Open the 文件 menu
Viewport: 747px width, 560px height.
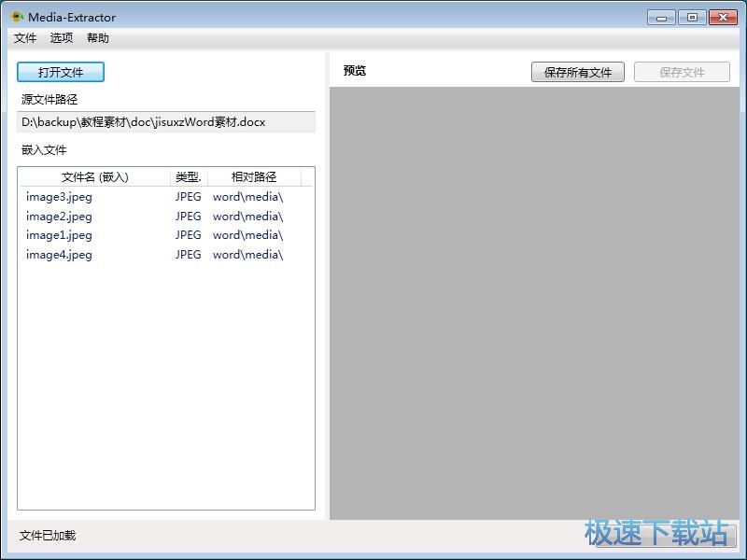[25, 38]
